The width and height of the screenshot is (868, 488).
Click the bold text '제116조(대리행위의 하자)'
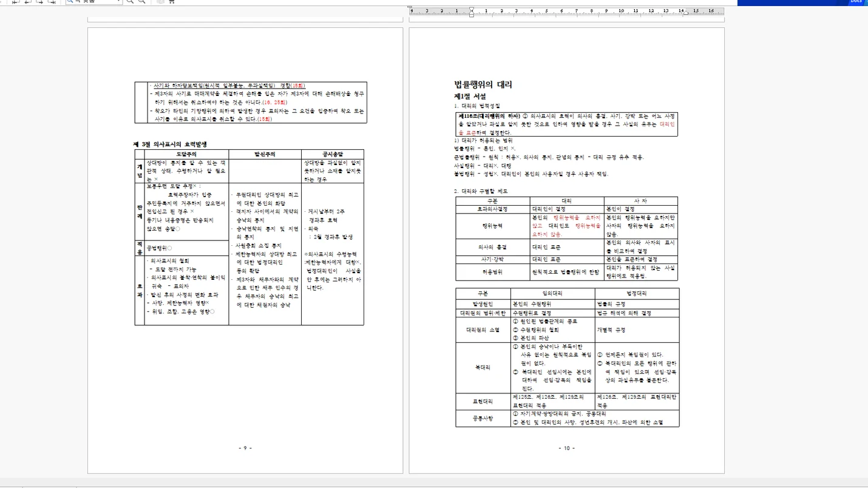click(x=489, y=115)
